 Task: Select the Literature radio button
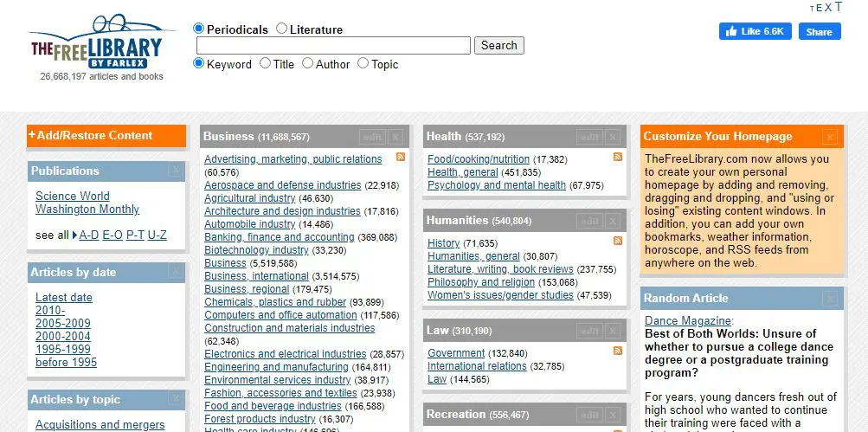coord(281,29)
